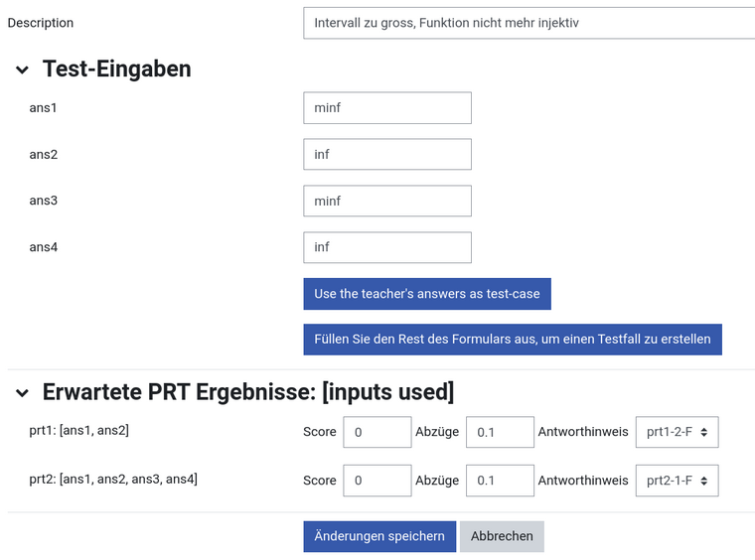Open the prt2 Antworthinweis dropdown
The image size is (755, 560).
pyautogui.click(x=677, y=481)
